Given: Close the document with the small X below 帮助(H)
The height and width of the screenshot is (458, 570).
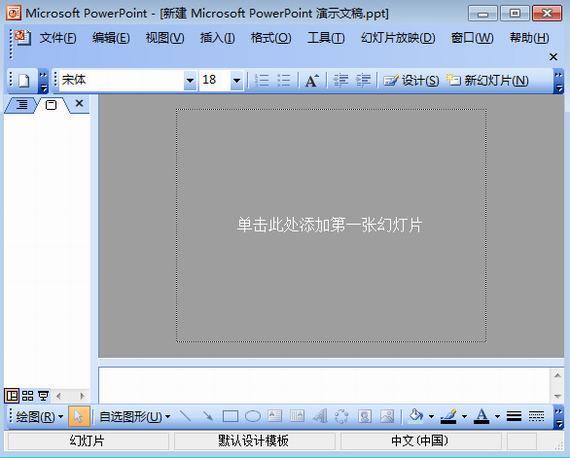Looking at the screenshot, I should tap(553, 57).
